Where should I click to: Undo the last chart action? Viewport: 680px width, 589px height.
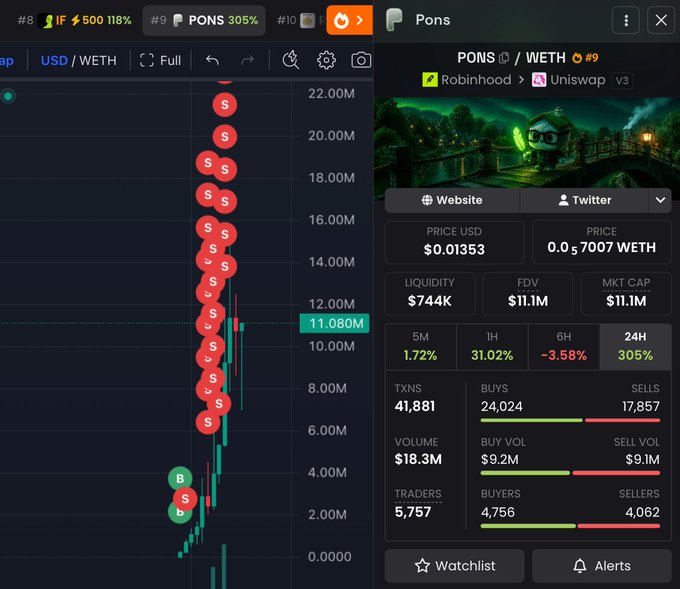coord(212,60)
